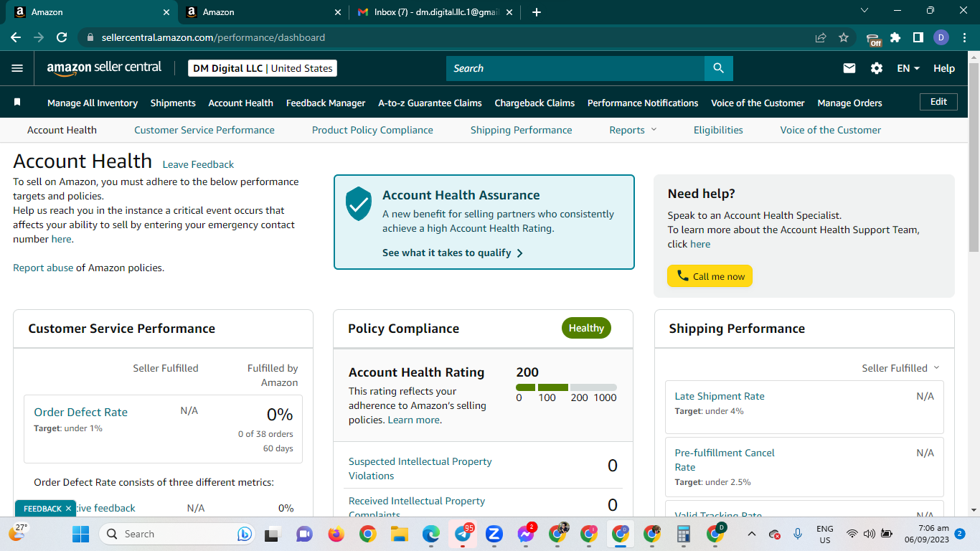Click the Leave Feedback link
980x551 pixels.
point(198,164)
